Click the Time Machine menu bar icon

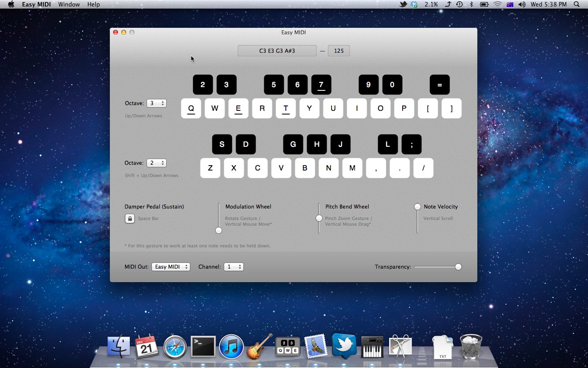click(x=459, y=4)
